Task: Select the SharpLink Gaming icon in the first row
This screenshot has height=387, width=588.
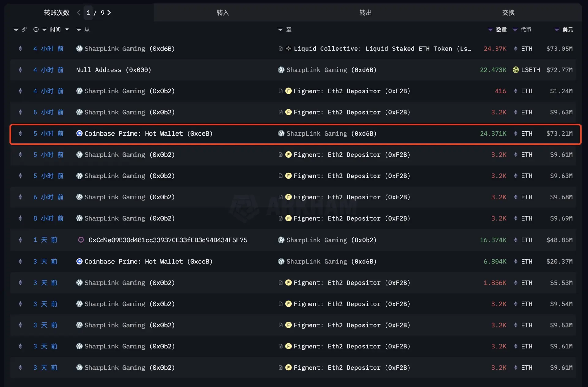Action: pyautogui.click(x=79, y=48)
